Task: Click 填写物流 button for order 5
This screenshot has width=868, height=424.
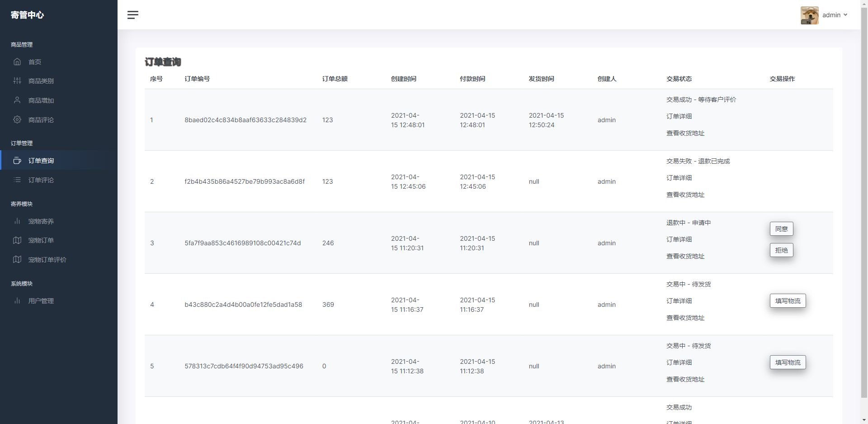Action: [788, 362]
